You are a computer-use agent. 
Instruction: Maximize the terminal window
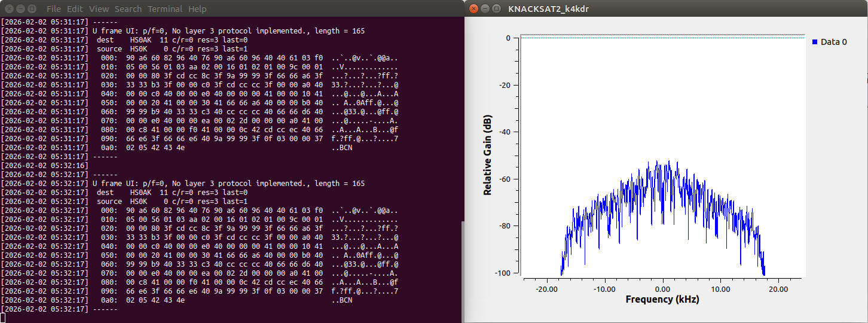coord(31,9)
